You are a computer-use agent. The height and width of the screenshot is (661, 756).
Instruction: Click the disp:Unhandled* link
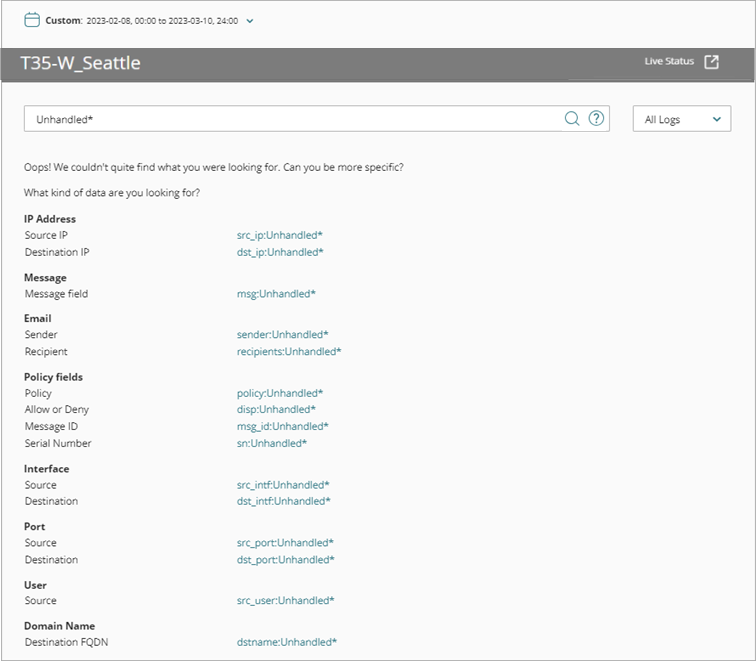tap(276, 409)
